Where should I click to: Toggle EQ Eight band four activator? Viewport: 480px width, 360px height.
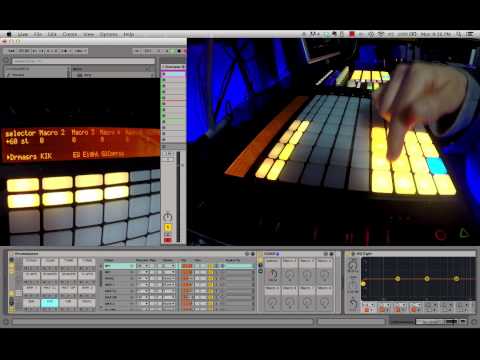click(413, 310)
